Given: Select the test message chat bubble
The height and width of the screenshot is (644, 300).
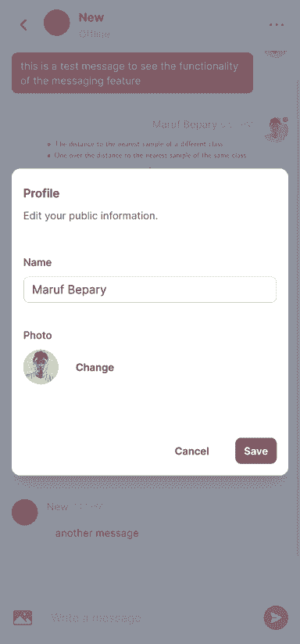Looking at the screenshot, I should click(132, 73).
